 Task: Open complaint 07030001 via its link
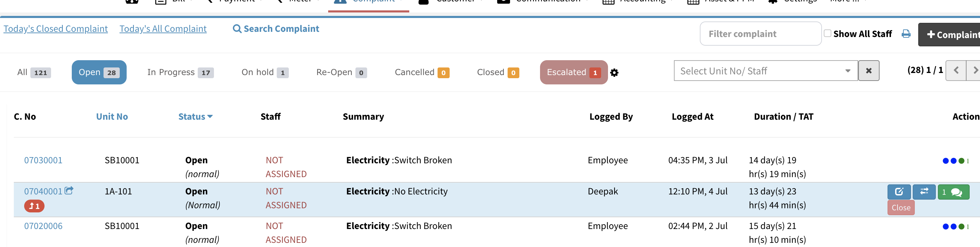pos(43,160)
